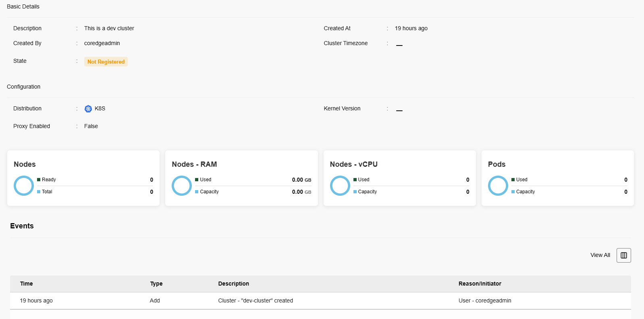Click the Reason/Initiator column header
Viewport: 644px width, 319px height.
pos(480,284)
